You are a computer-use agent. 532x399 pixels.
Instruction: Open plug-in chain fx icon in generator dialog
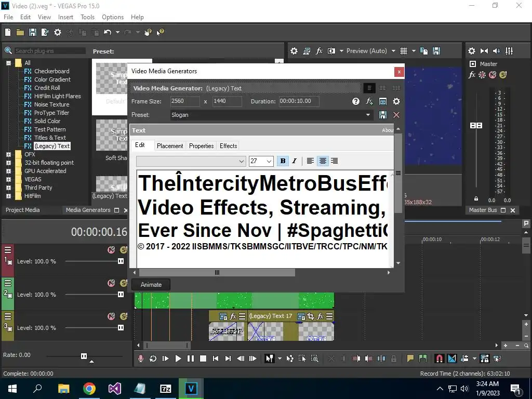(369, 101)
